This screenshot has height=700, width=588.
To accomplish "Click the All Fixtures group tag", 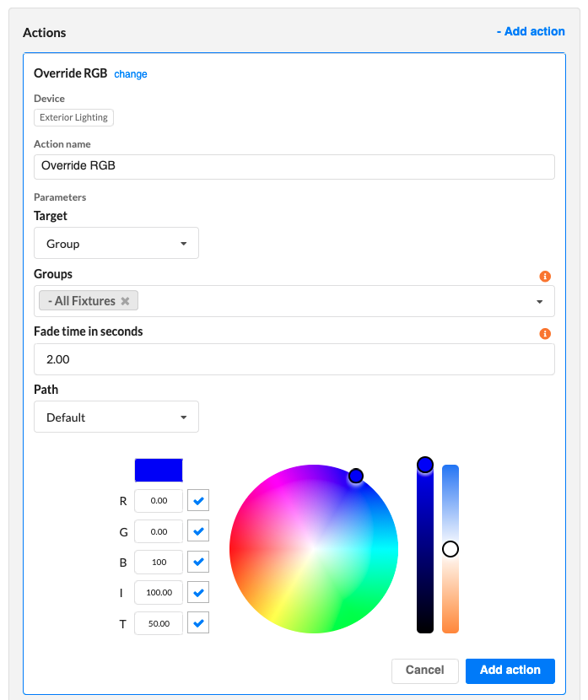I will (x=89, y=300).
